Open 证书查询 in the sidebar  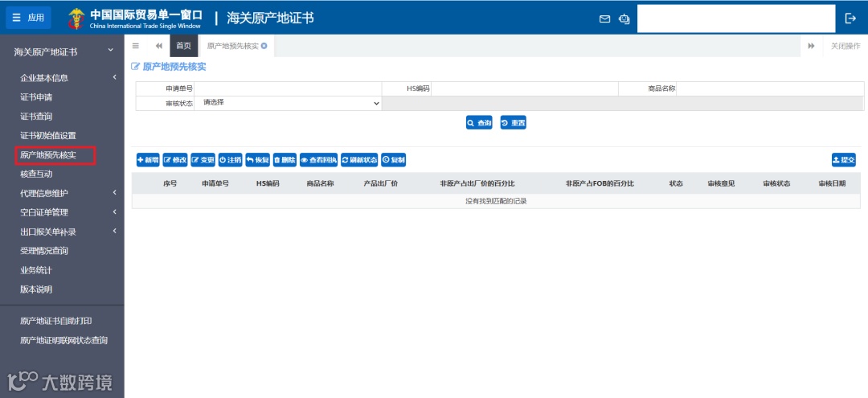36,117
